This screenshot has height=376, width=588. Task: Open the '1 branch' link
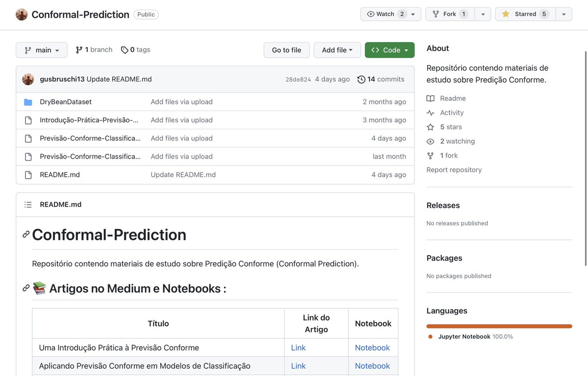94,50
